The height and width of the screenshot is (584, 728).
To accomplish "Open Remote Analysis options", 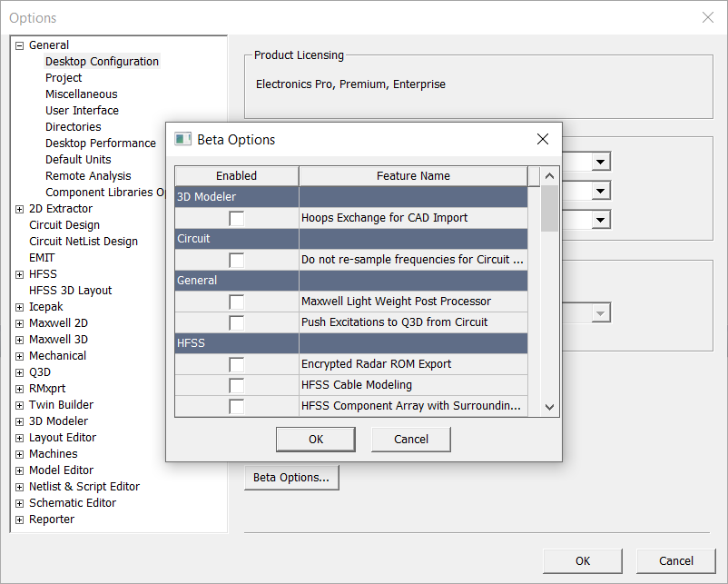I will (88, 175).
